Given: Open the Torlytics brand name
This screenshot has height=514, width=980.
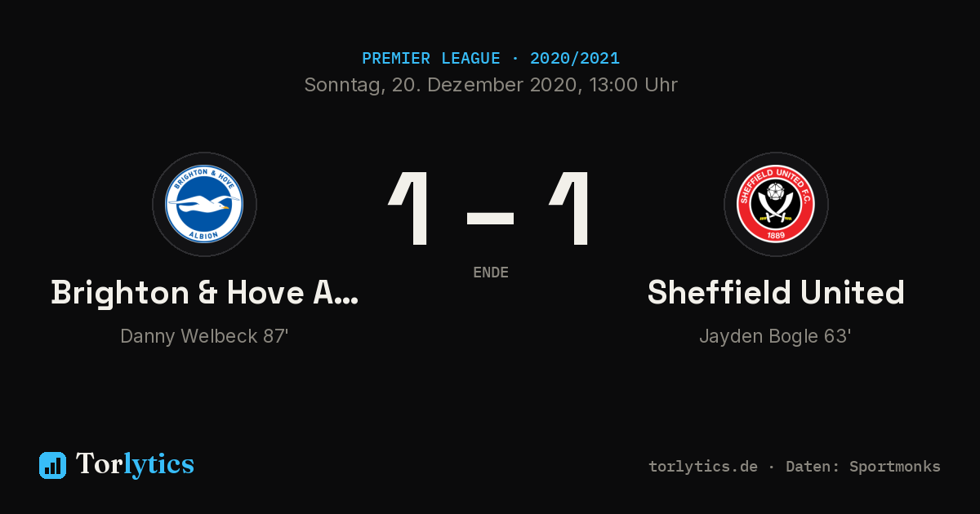Looking at the screenshot, I should tap(135, 464).
